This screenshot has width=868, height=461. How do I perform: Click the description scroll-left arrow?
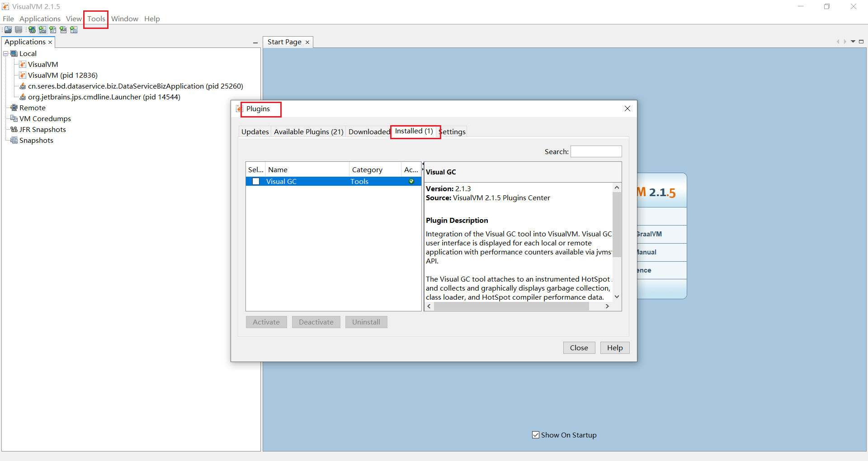tap(429, 306)
